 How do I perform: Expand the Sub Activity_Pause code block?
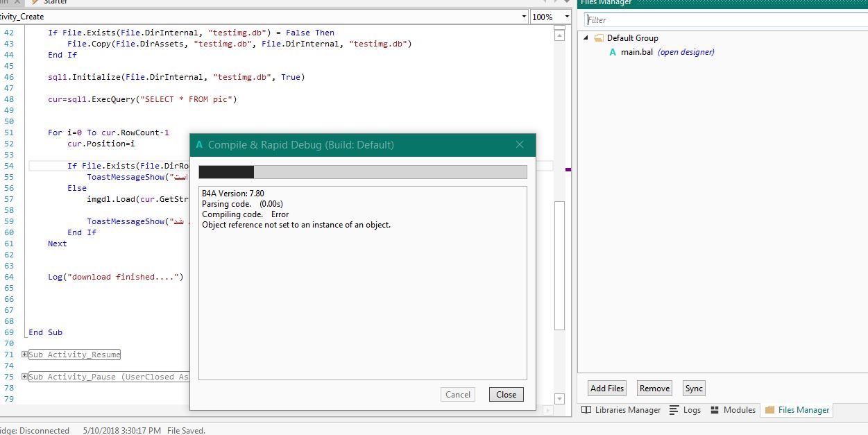25,377
